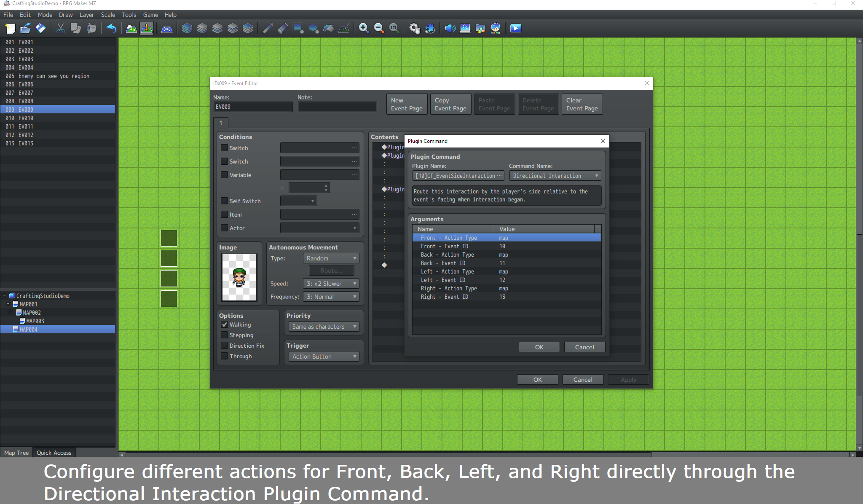Image resolution: width=863 pixels, height=504 pixels.
Task: Switch to Map editing mode icon
Action: tap(131, 28)
